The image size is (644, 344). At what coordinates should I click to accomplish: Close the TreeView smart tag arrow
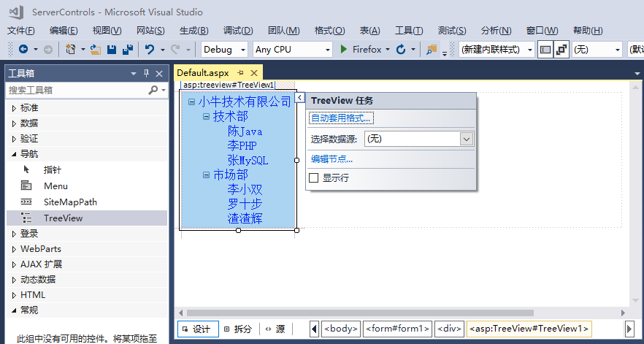coord(299,99)
